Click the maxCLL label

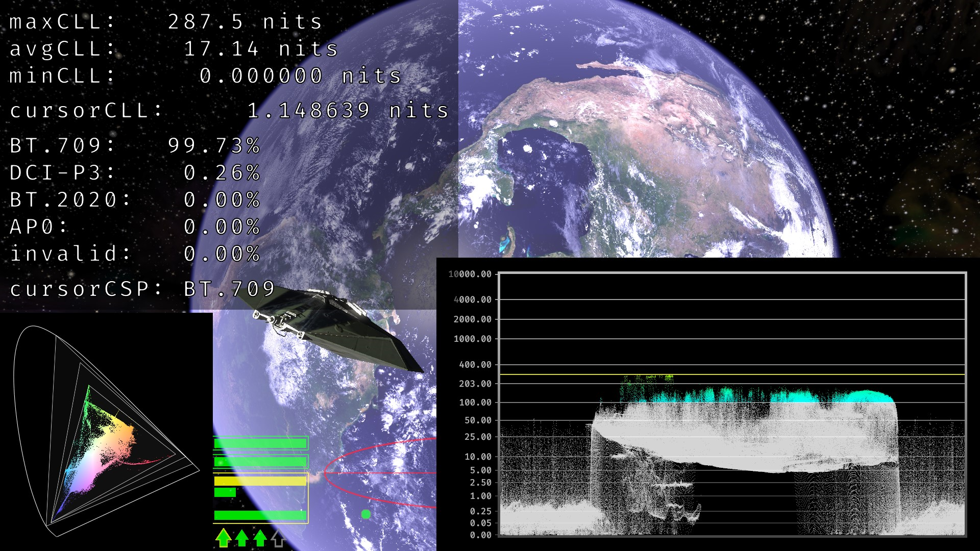[62, 22]
